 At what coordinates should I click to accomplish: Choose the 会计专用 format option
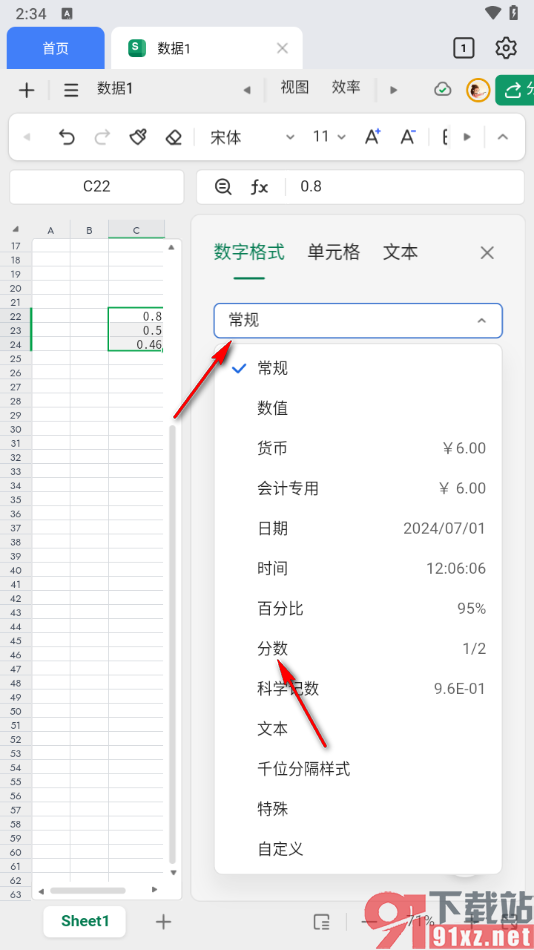[x=358, y=488]
